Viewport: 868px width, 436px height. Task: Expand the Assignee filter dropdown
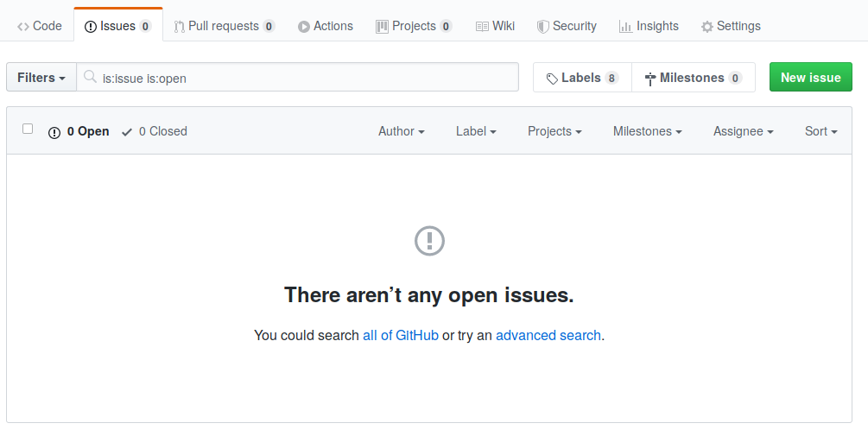(743, 131)
